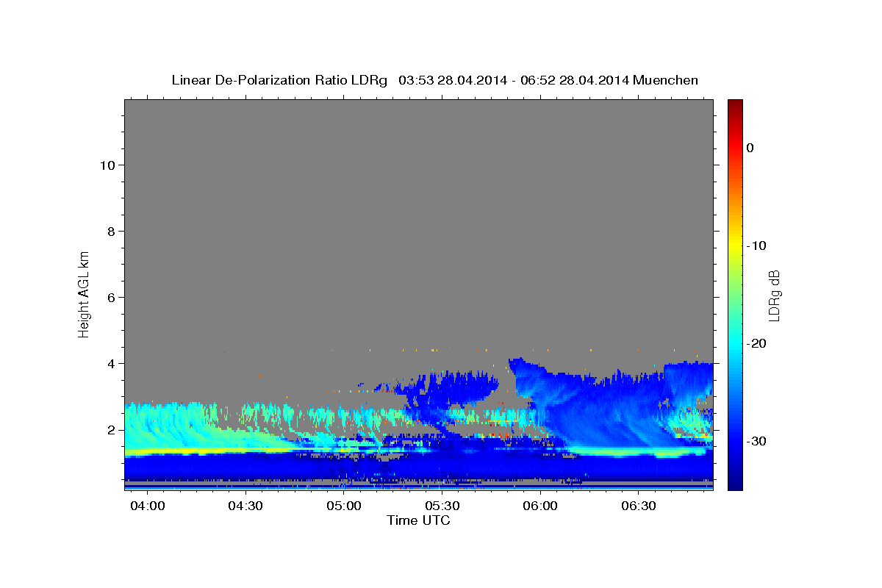Click the '06:00' time tick label
Image resolution: width=882 pixels, height=588 pixels.
tap(541, 506)
